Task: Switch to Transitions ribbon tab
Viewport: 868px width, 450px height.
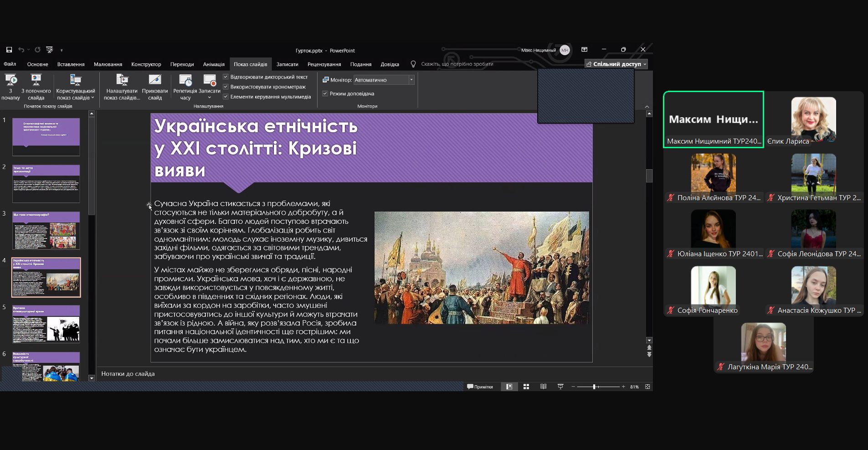Action: tap(182, 64)
